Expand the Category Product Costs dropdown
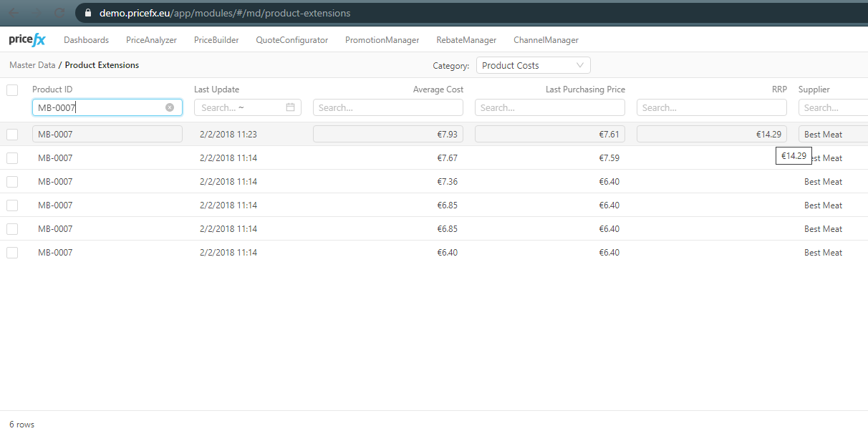868x436 pixels. coord(533,65)
